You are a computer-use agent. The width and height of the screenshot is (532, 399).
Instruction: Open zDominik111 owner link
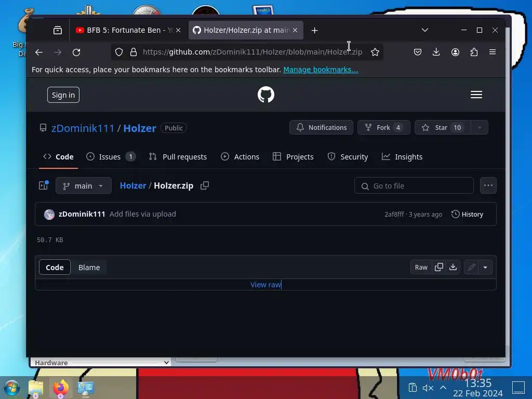pos(83,128)
